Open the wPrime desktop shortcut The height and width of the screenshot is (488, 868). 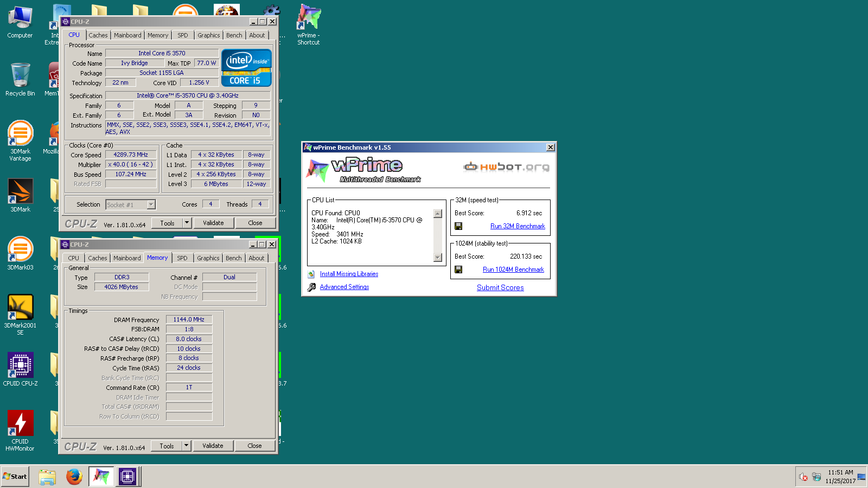click(x=309, y=24)
